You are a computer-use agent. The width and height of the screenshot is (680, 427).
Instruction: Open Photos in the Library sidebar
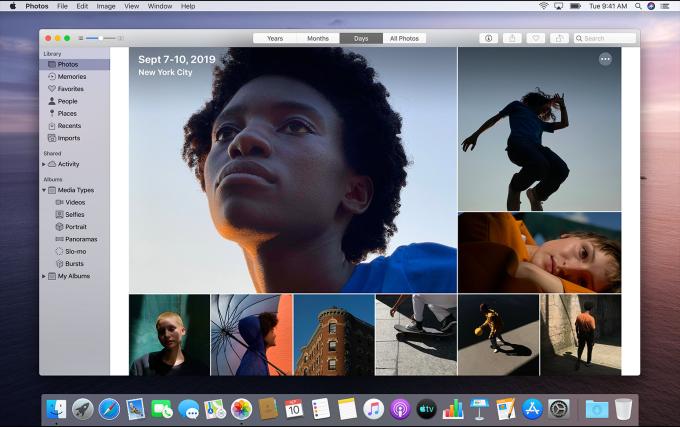coord(74,64)
